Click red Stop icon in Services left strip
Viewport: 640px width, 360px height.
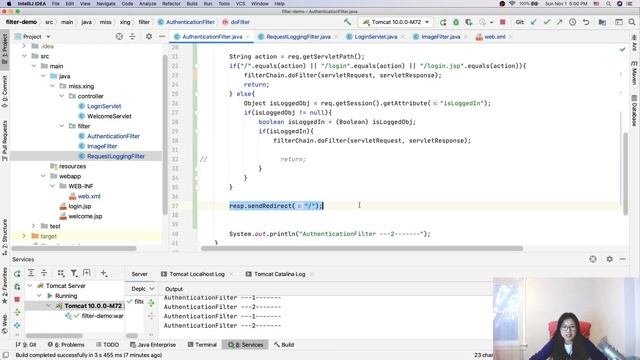tap(17, 299)
